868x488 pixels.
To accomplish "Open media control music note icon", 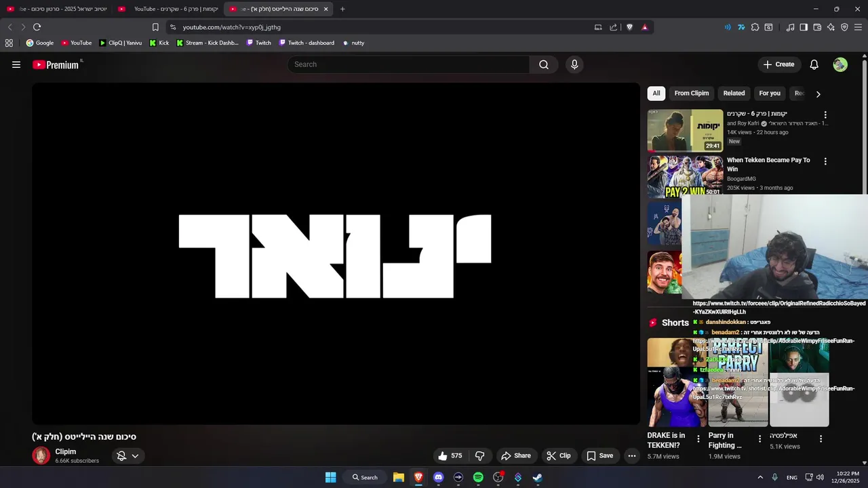I will coord(790,27).
